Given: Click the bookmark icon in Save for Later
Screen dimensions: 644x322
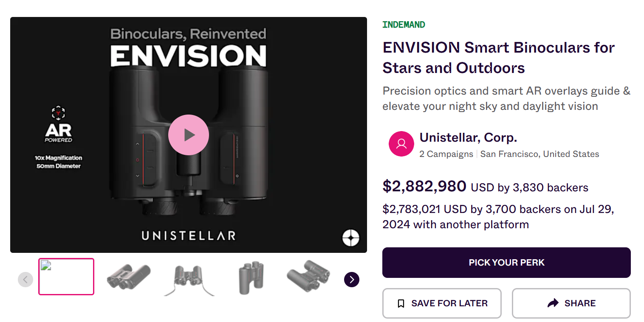Looking at the screenshot, I should click(401, 303).
